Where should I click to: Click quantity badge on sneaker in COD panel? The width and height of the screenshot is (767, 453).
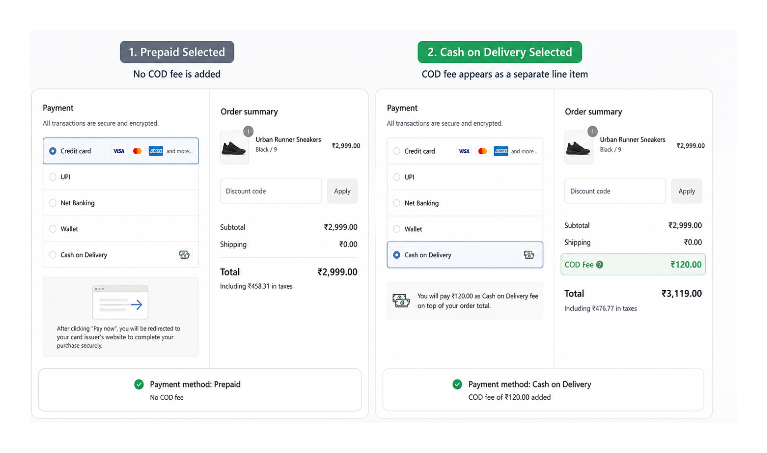(592, 131)
